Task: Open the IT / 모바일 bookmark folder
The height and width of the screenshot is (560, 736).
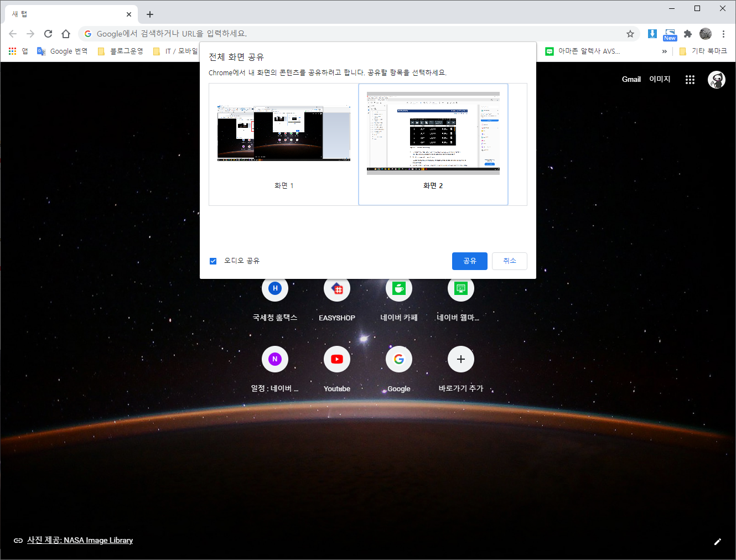Action: (175, 51)
